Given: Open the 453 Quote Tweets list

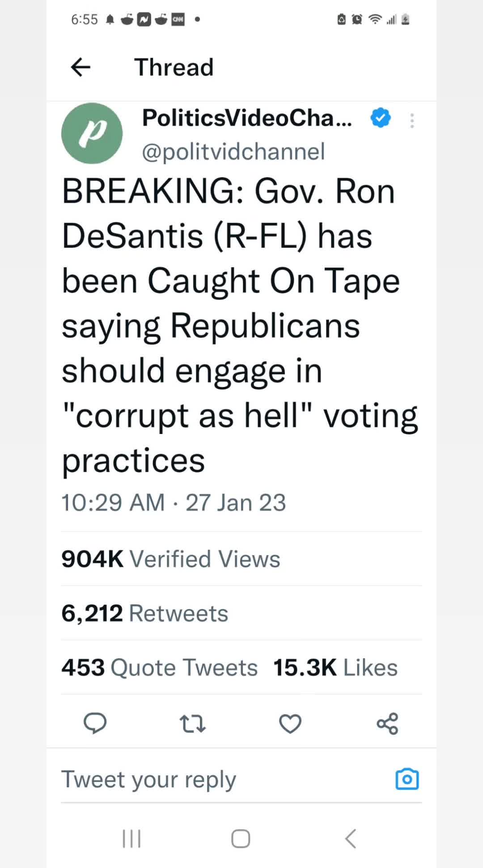Looking at the screenshot, I should click(160, 668).
